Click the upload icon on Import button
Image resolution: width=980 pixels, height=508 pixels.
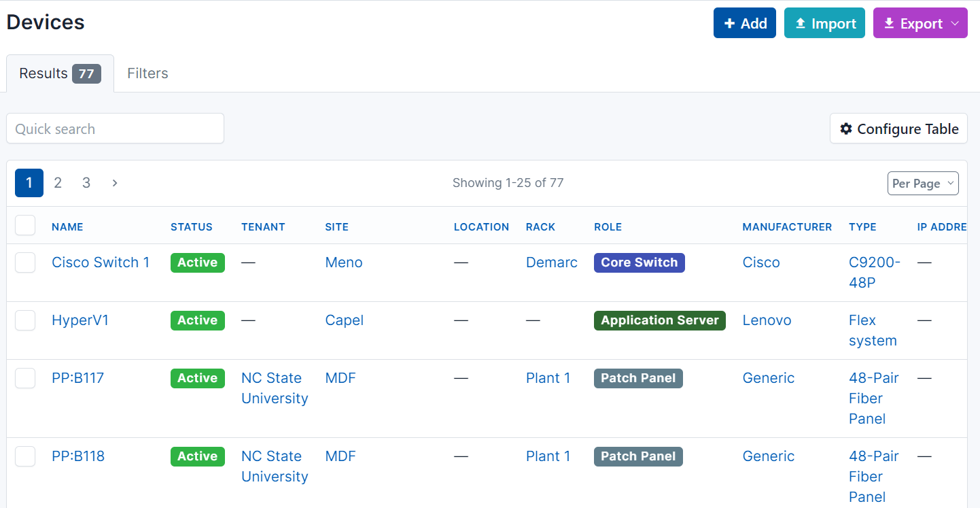(801, 24)
